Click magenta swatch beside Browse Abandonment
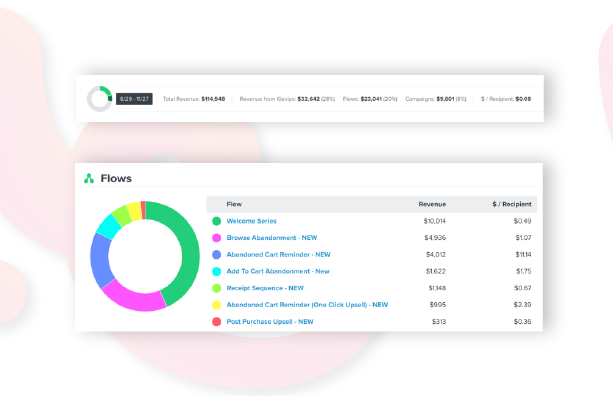613x396 pixels. tap(217, 238)
